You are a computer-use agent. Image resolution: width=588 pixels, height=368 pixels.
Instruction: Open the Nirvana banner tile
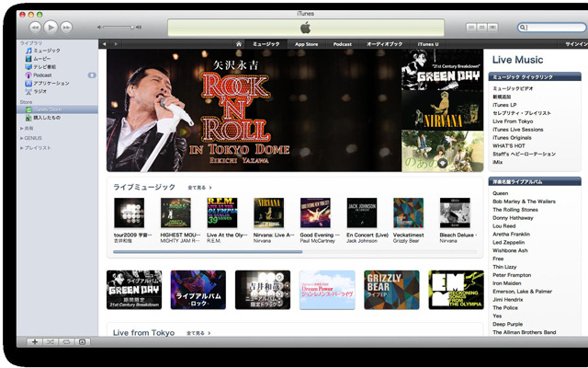[443, 110]
